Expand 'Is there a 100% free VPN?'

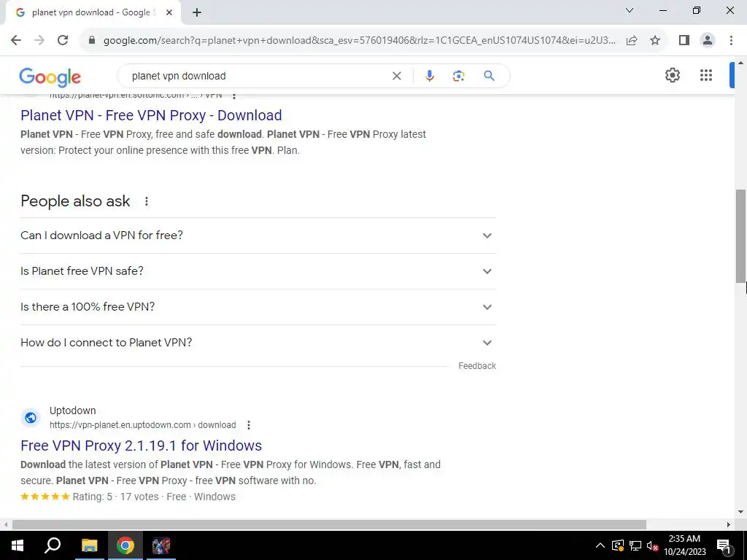click(258, 307)
